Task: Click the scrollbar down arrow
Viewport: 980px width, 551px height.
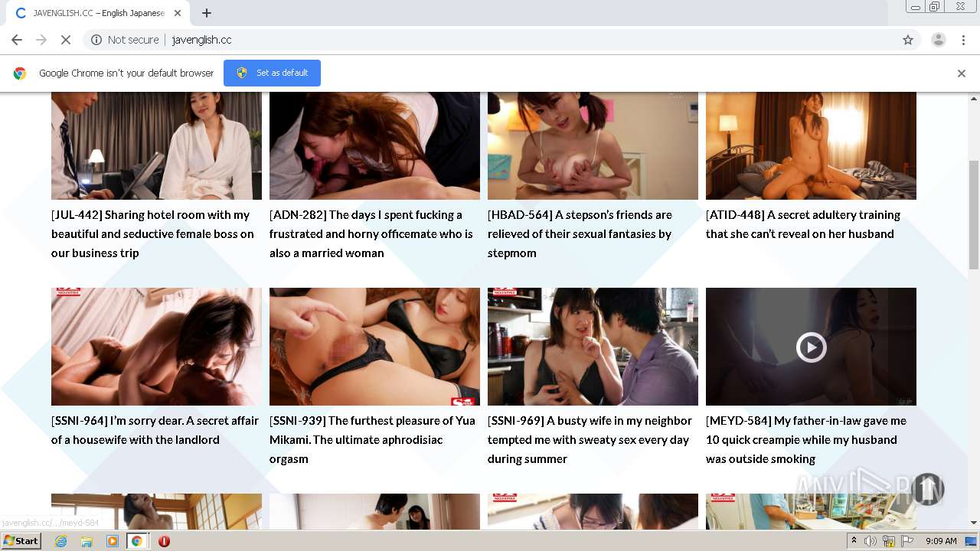Action: 974,523
